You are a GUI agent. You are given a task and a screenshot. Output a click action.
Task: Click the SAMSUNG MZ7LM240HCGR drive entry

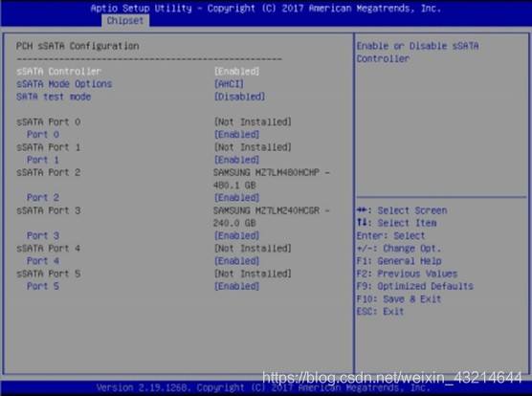[x=271, y=216]
